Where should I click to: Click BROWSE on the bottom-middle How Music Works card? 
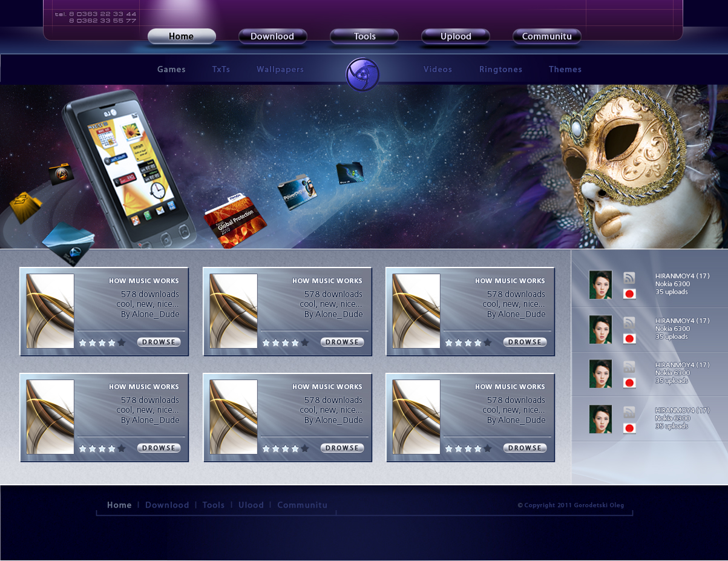point(343,448)
